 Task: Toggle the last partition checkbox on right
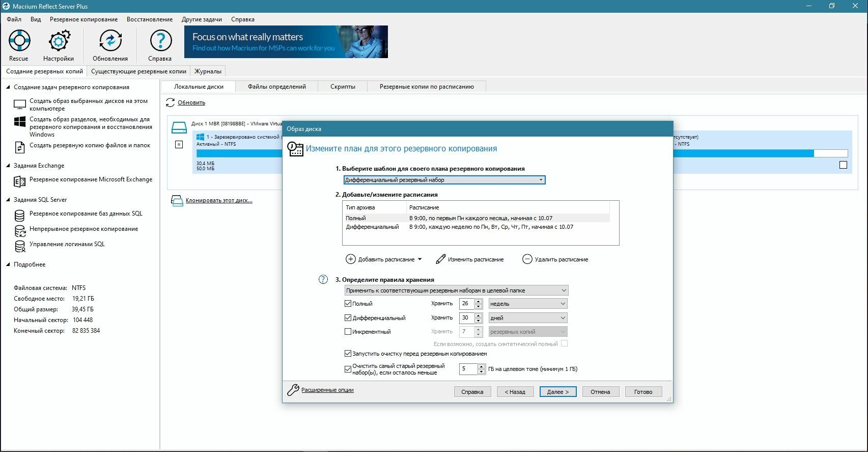point(843,165)
